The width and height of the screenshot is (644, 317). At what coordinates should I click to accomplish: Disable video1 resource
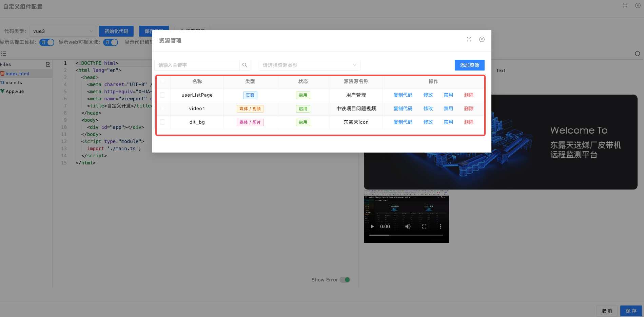tap(448, 108)
